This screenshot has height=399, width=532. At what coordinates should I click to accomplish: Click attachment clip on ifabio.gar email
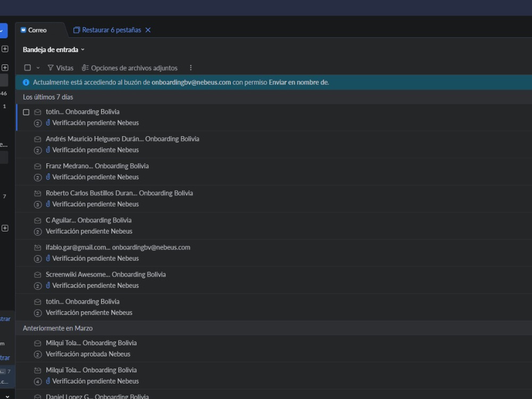coord(48,258)
